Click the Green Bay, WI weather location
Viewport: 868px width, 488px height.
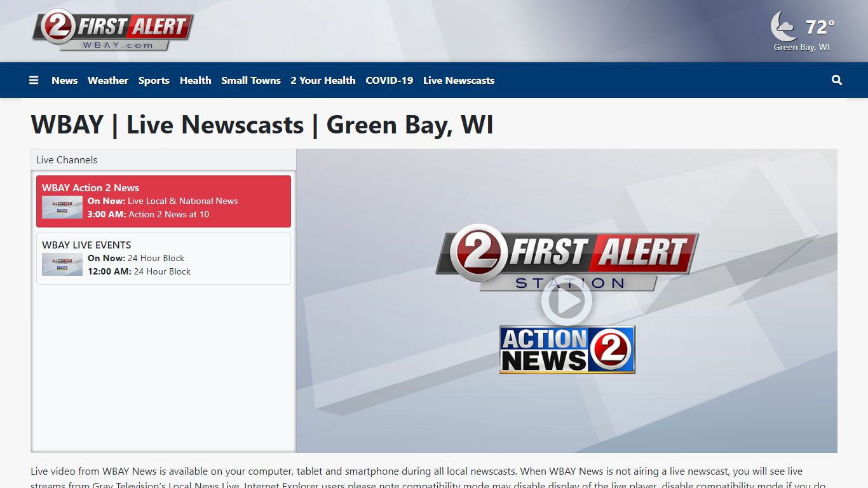[x=801, y=47]
